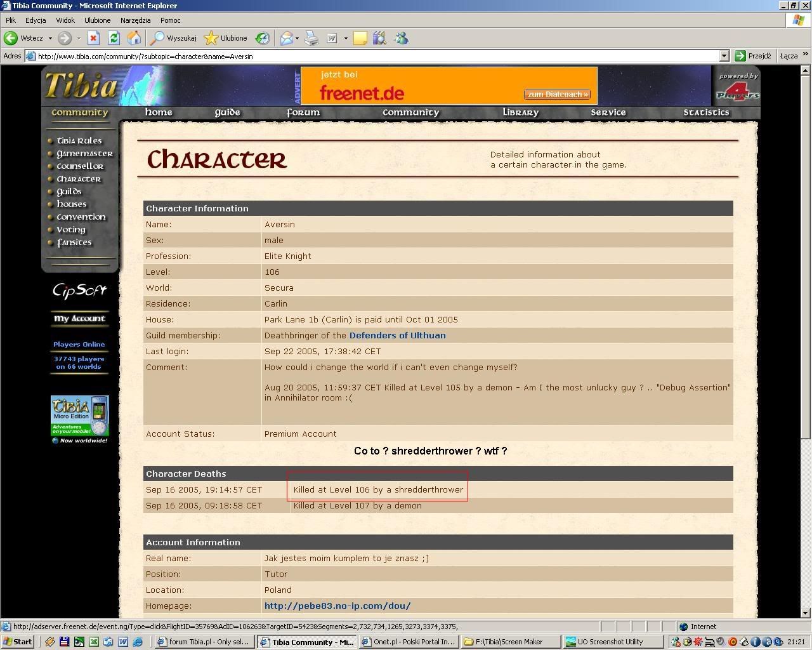The image size is (812, 650).
Task: Stop page loading with the red X icon
Action: point(93,38)
